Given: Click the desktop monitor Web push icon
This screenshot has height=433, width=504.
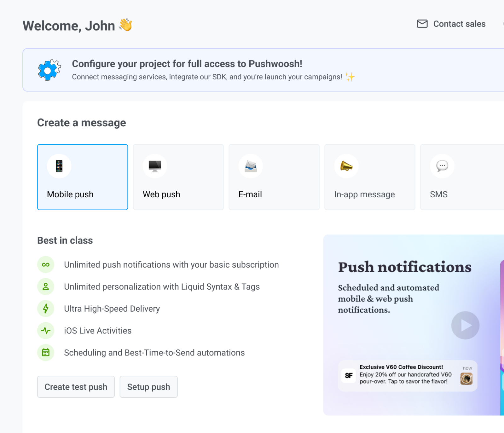Looking at the screenshot, I should click(155, 166).
